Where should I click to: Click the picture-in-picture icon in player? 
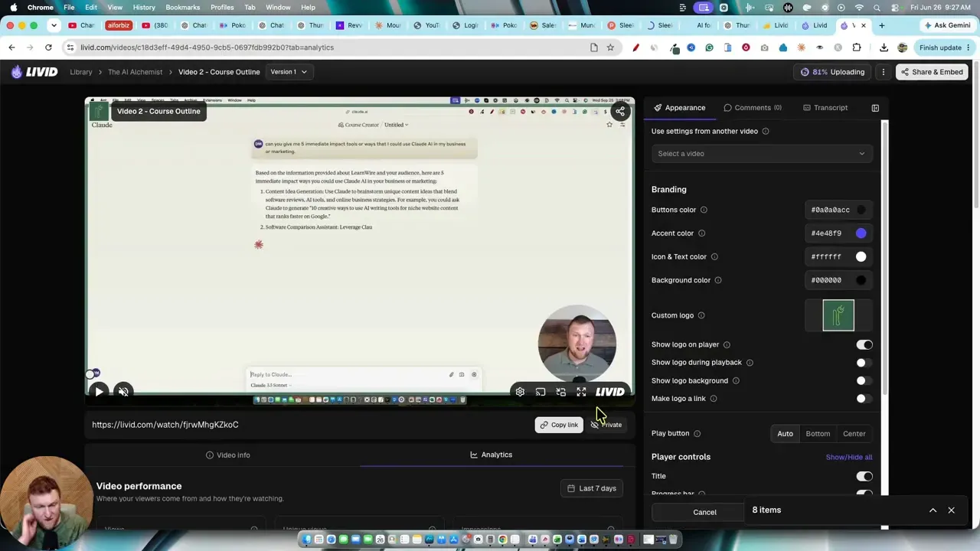561,392
